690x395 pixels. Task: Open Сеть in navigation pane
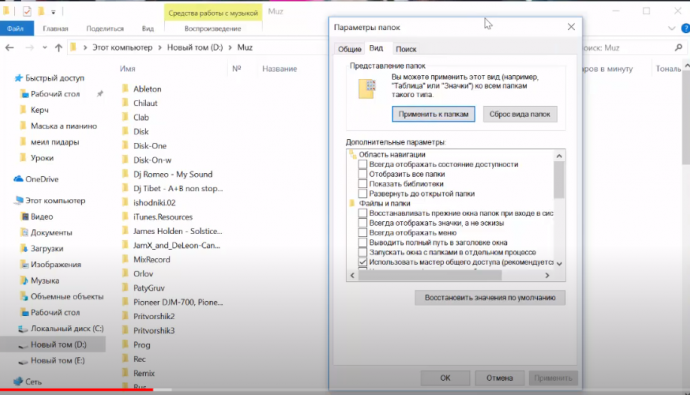click(x=27, y=381)
